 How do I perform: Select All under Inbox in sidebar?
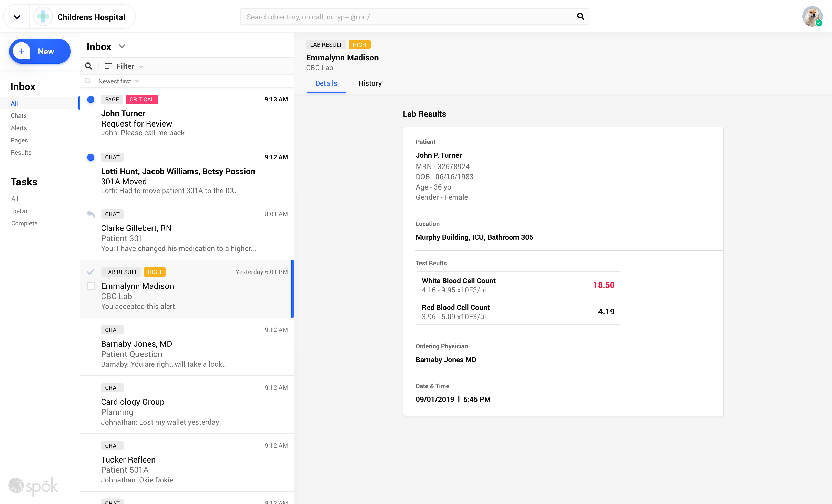(14, 103)
